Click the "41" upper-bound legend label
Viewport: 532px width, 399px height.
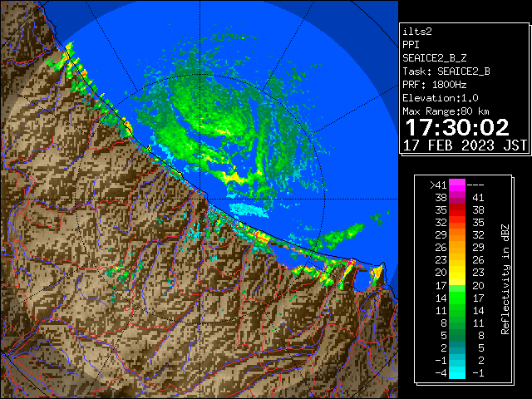click(x=478, y=198)
